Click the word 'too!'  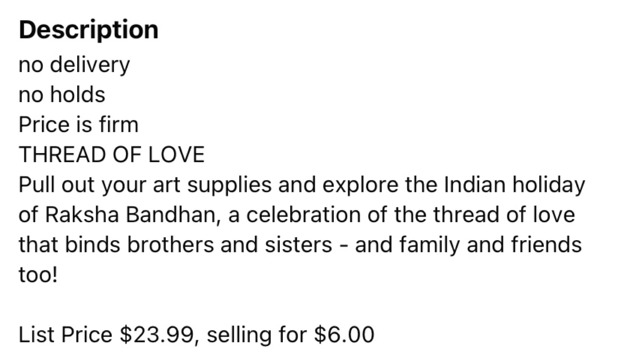tap(38, 275)
